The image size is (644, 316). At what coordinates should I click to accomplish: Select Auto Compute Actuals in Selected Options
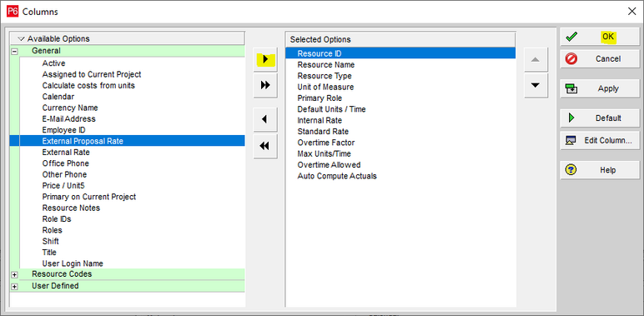(337, 176)
